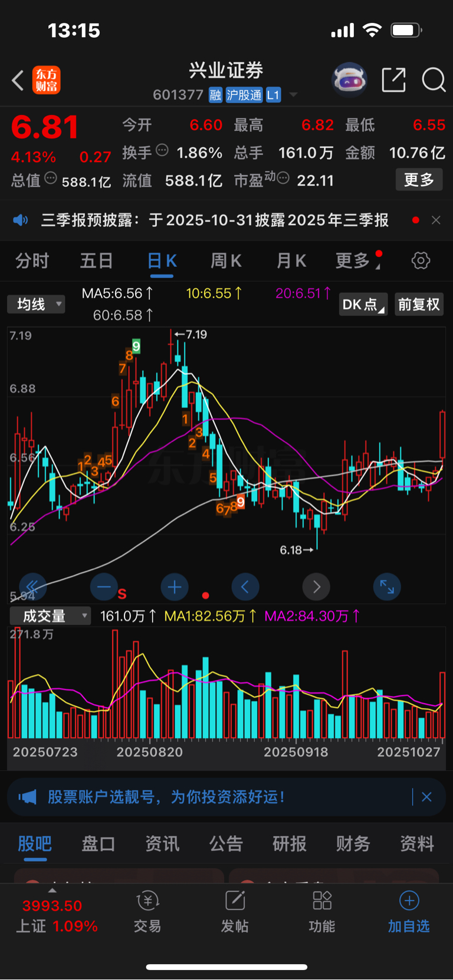Zoom in chart with plus button
Image resolution: width=453 pixels, height=980 pixels.
click(175, 586)
